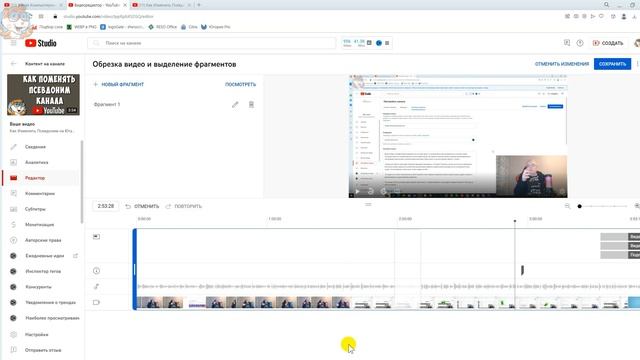The width and height of the screenshot is (640, 360).
Task: Click the blue circle icon in extension toolbar
Action: coord(379,43)
